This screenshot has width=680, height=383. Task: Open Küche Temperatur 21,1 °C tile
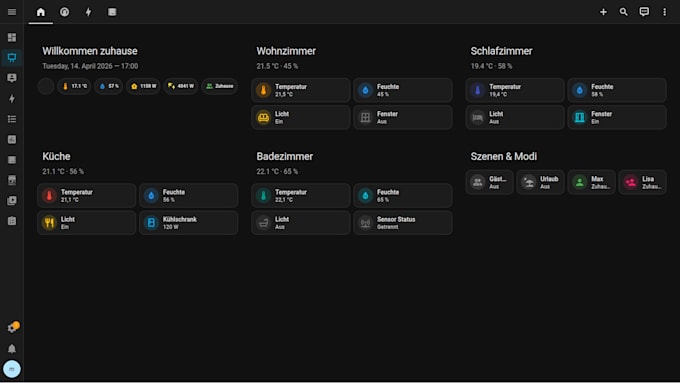87,196
